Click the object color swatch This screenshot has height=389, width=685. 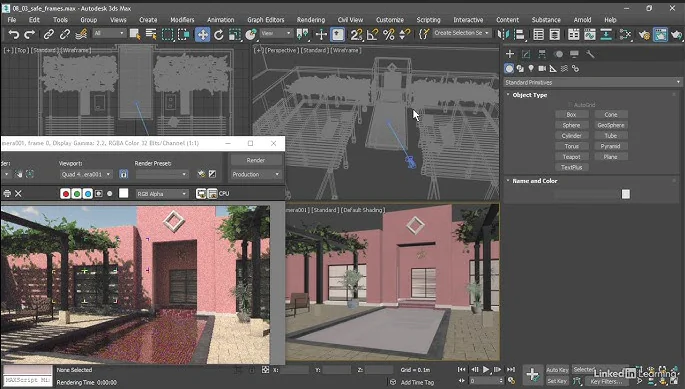click(626, 194)
